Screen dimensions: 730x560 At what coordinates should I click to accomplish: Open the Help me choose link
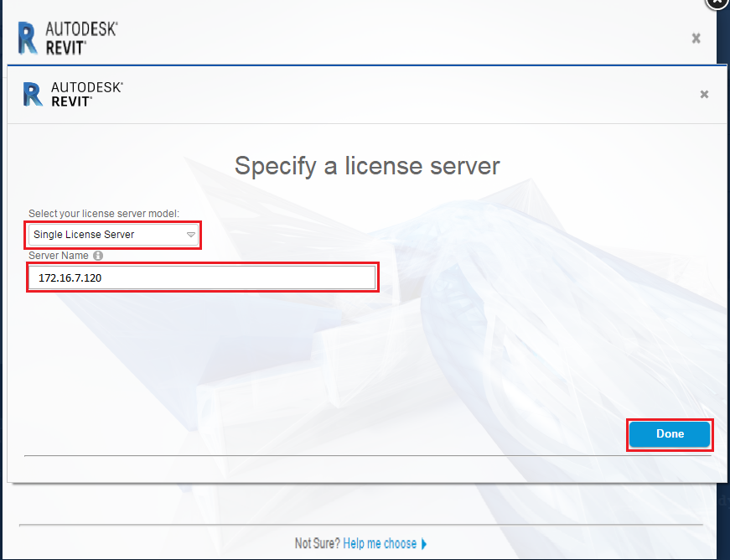[379, 544]
